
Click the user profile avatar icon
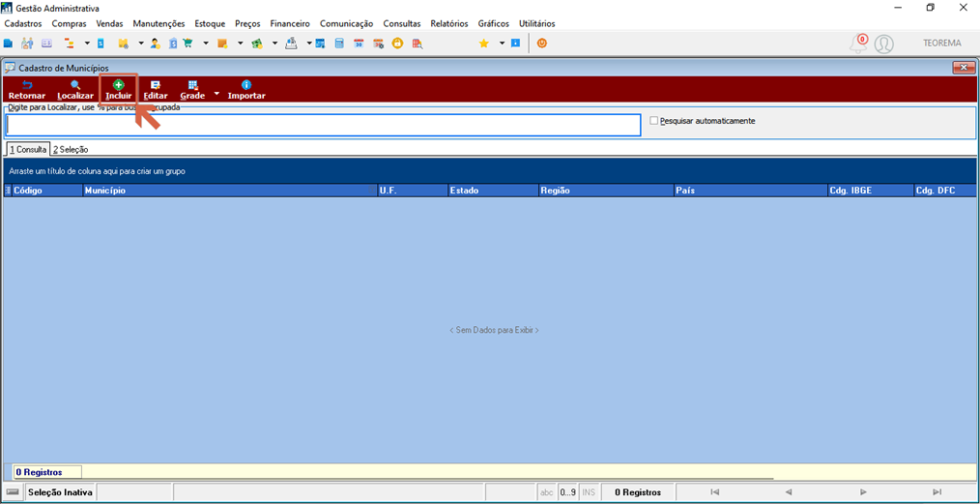pos(883,44)
